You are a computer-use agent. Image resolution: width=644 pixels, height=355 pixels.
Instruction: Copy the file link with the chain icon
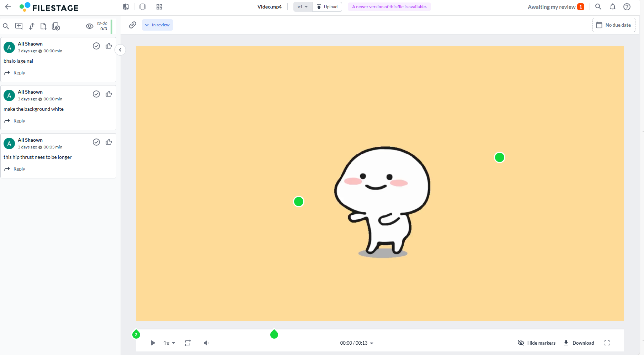pos(133,25)
